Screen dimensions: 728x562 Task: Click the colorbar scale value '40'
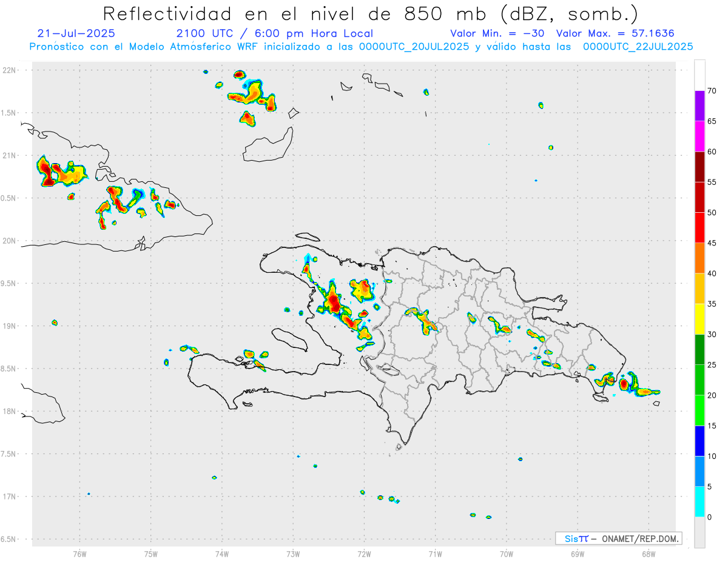pyautogui.click(x=712, y=273)
